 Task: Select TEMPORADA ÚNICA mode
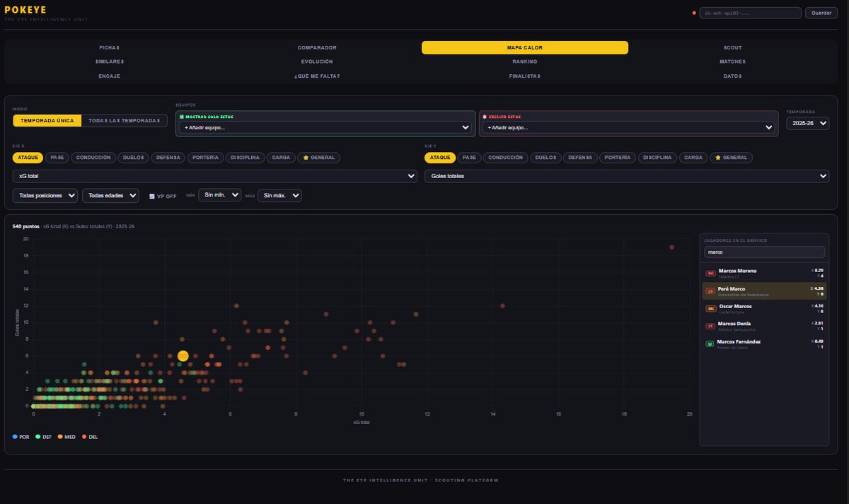point(47,121)
